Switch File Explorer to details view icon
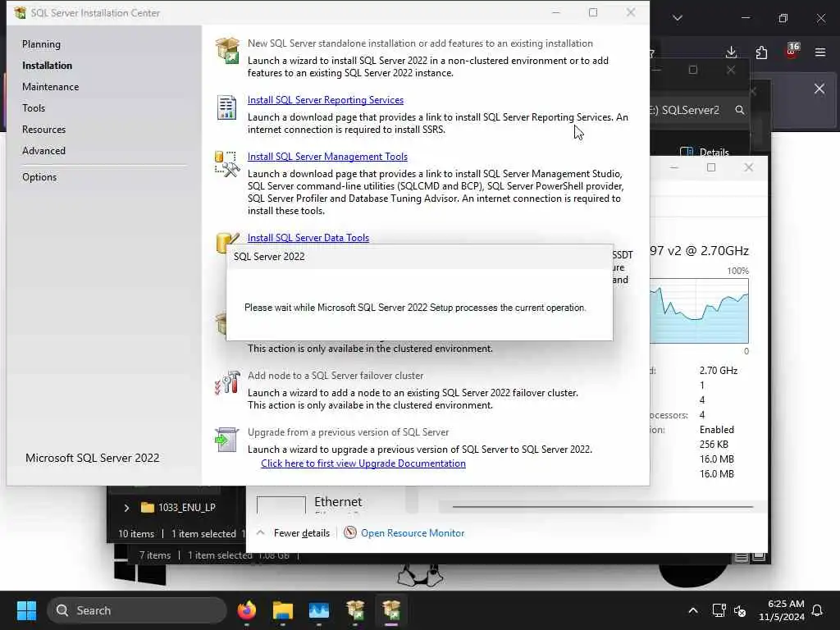Screen dimensions: 840x630 tap(742, 557)
